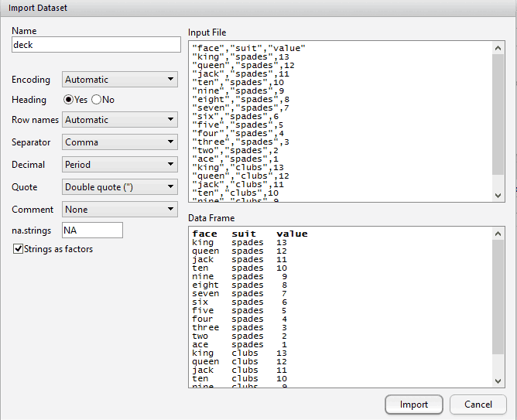
Task: Click the Input File scrollbar thumb
Action: (x=498, y=114)
